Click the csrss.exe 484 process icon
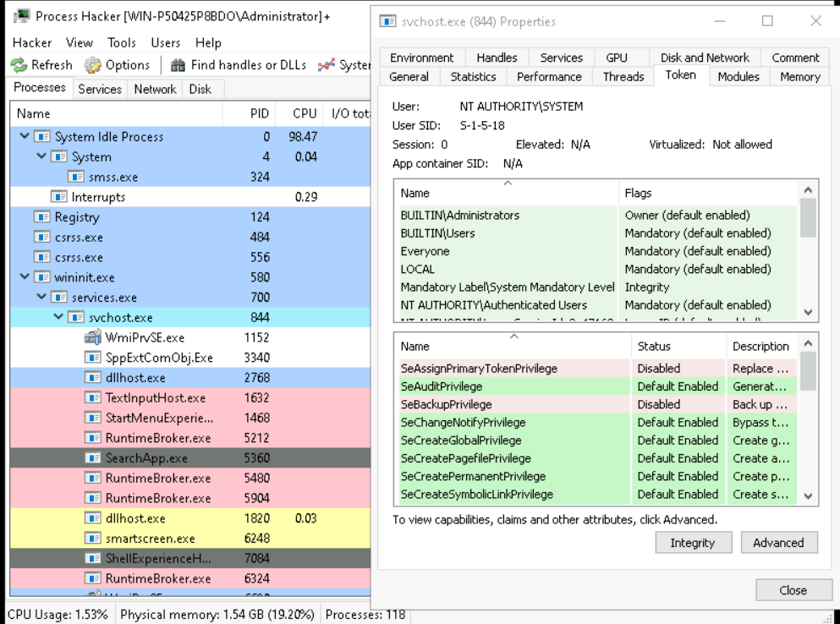840x624 pixels. tap(42, 238)
